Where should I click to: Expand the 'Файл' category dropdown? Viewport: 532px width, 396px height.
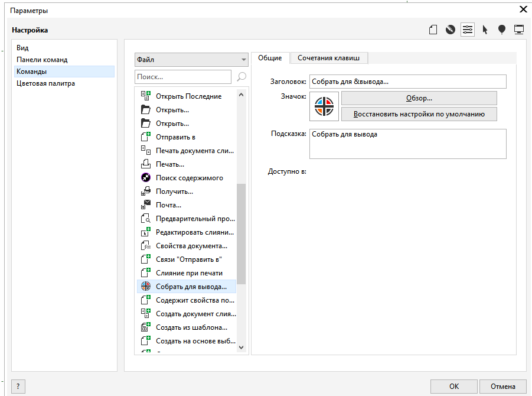pyautogui.click(x=191, y=60)
